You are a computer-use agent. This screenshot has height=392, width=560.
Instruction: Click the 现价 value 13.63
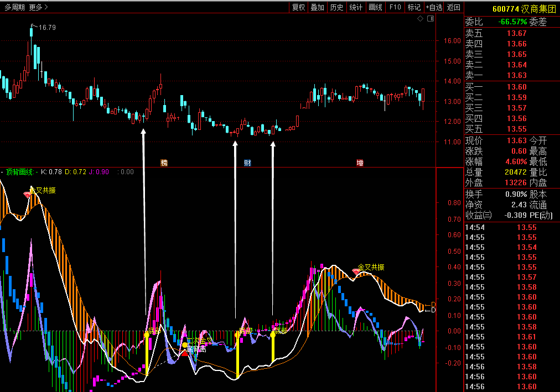coord(516,140)
